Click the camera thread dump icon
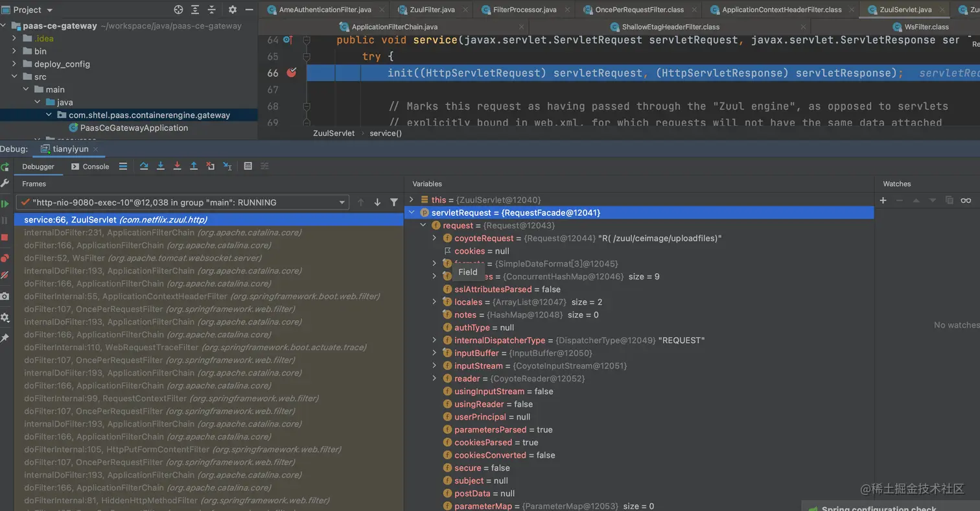980x511 pixels. click(x=5, y=296)
